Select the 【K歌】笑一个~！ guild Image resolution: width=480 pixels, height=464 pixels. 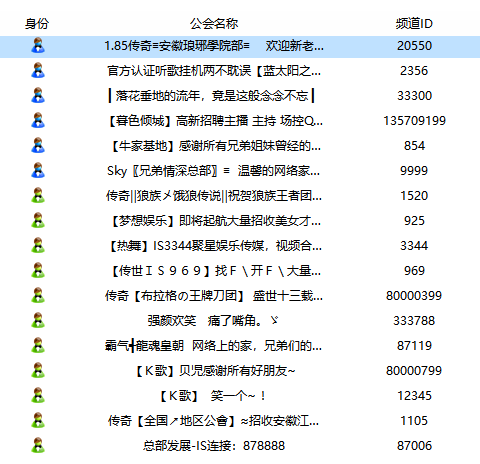click(240, 396)
